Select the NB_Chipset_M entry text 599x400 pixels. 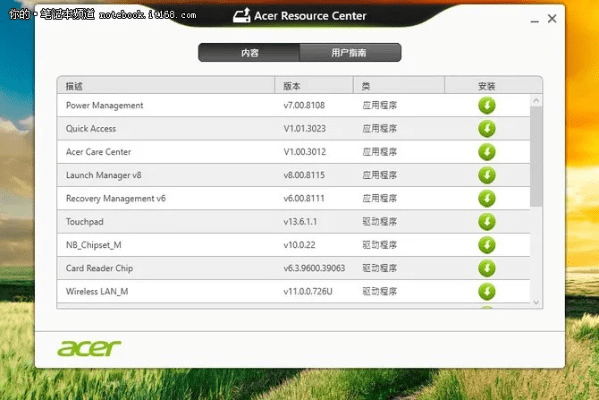click(x=94, y=245)
